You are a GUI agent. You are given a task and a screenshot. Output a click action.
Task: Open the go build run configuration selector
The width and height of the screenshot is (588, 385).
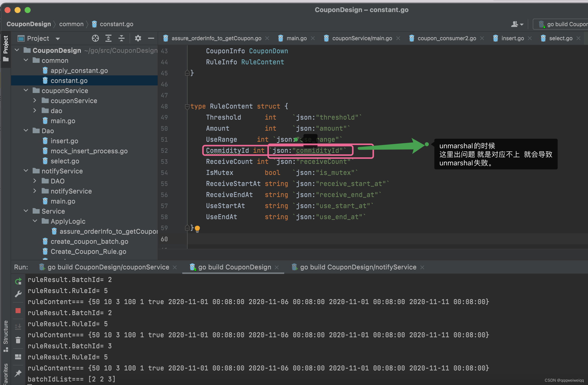coord(565,24)
